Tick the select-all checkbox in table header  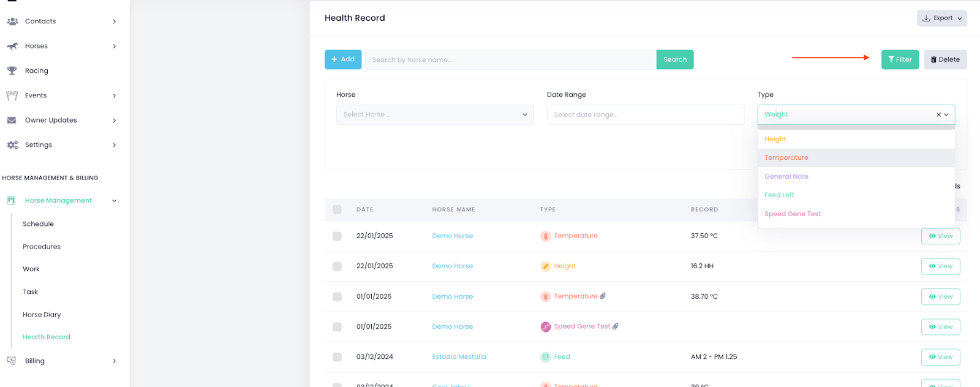[337, 209]
